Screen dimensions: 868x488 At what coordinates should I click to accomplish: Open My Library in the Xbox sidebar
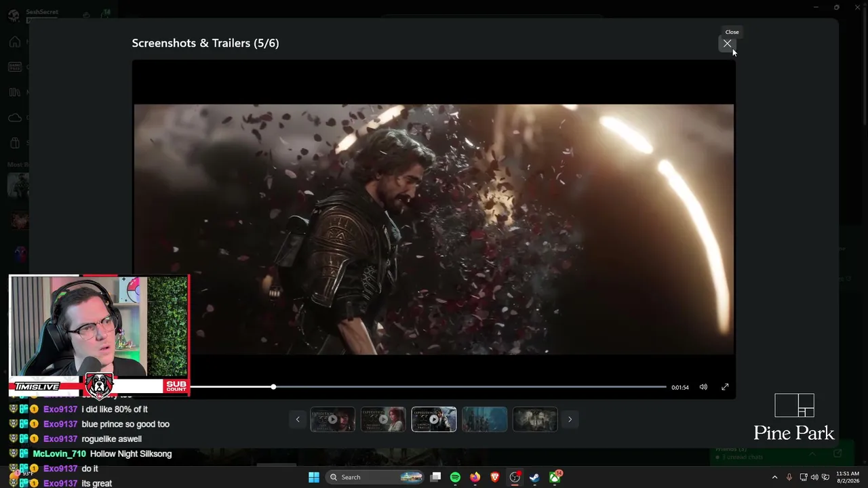click(14, 92)
